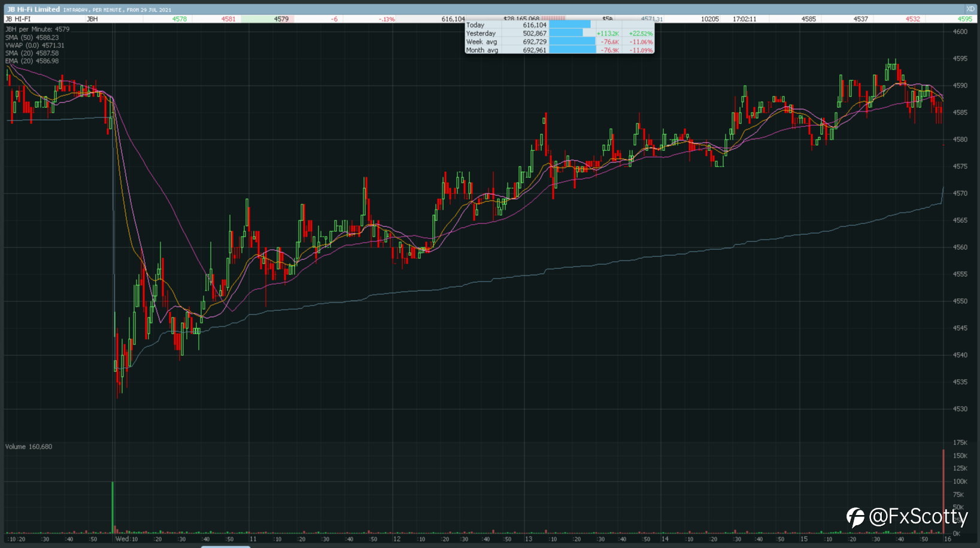This screenshot has height=548, width=980.
Task: Click the 'JBH per Minute: 4579' legend label
Action: point(38,29)
